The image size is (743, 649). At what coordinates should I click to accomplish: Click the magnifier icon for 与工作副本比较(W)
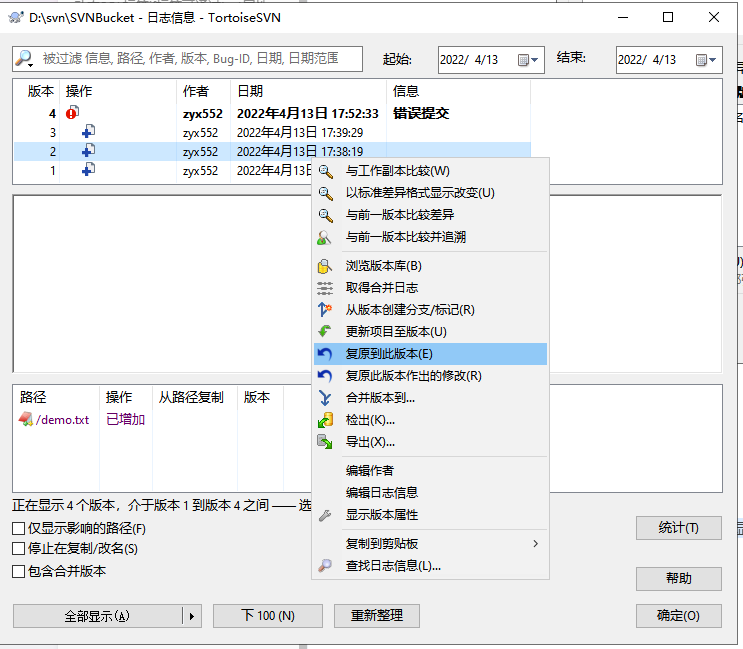click(x=325, y=171)
